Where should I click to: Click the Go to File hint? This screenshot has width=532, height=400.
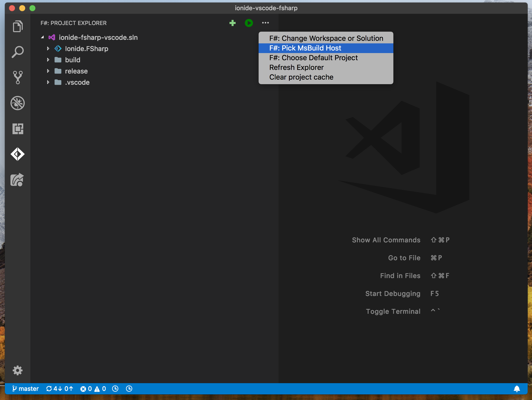coord(404,258)
